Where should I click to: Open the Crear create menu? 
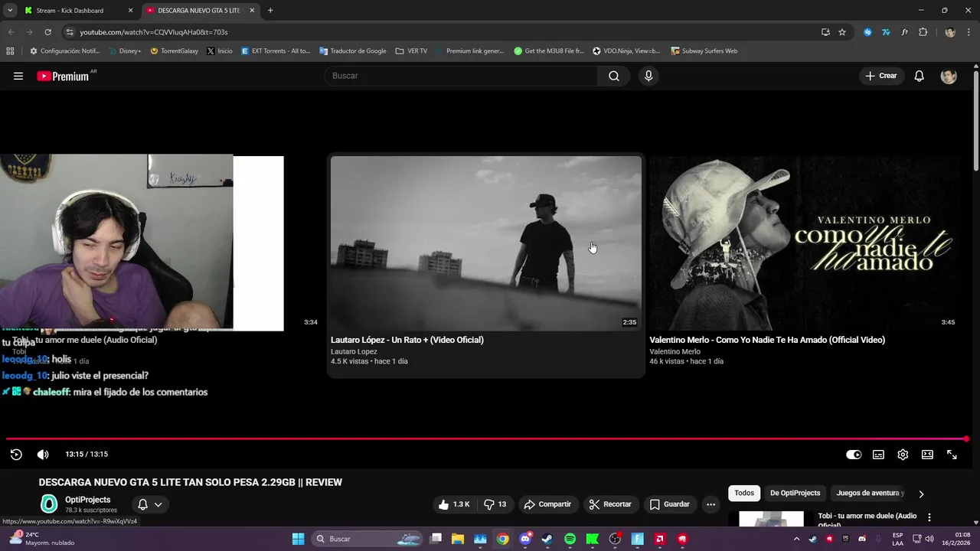pyautogui.click(x=881, y=76)
